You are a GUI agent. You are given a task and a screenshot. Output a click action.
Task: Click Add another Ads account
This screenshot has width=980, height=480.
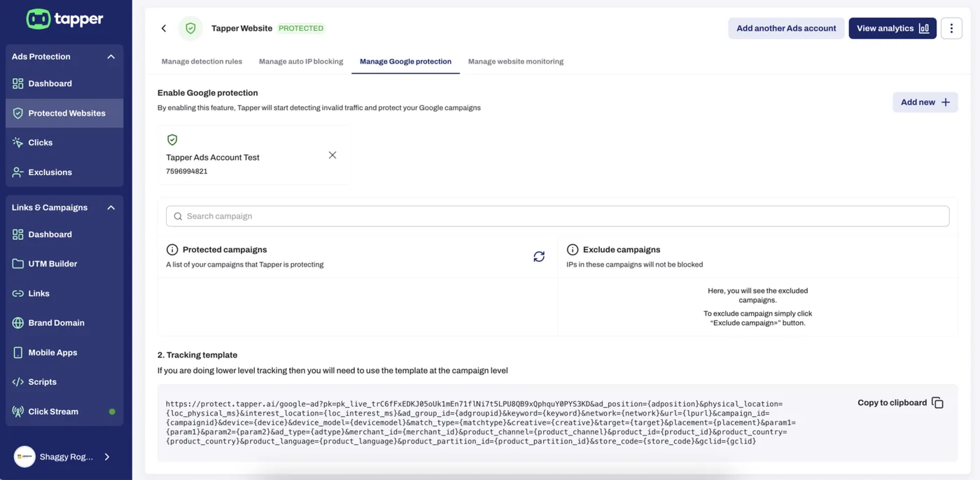point(786,29)
